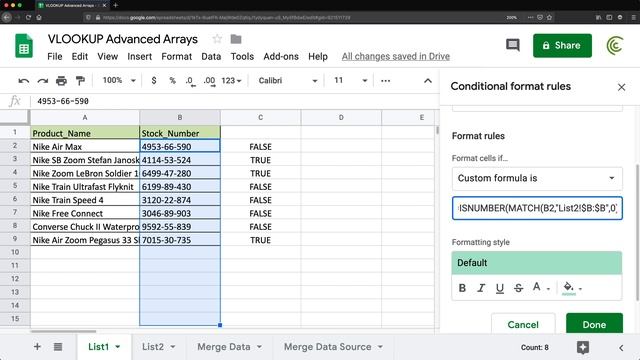Viewport: 640px width, 360px height.
Task: Click the green Share button
Action: click(x=562, y=45)
